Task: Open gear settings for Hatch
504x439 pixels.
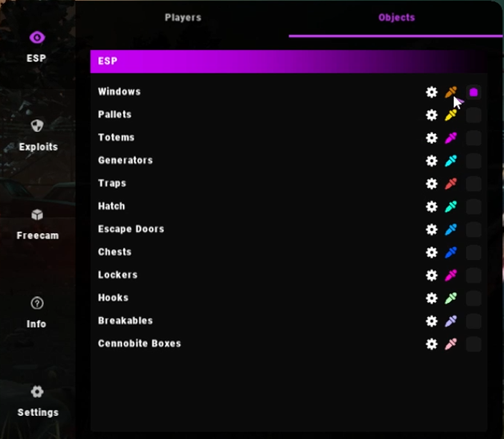Action: pyautogui.click(x=432, y=206)
